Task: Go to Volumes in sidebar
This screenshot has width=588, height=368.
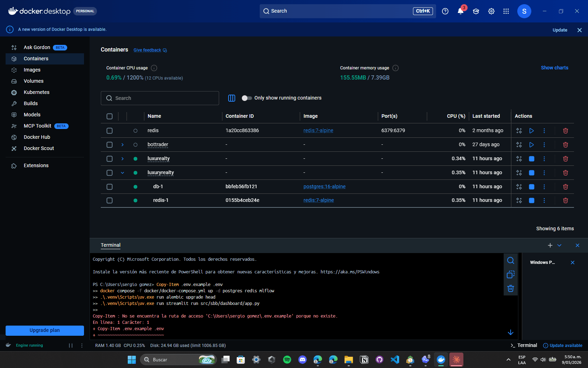Action: (45, 81)
